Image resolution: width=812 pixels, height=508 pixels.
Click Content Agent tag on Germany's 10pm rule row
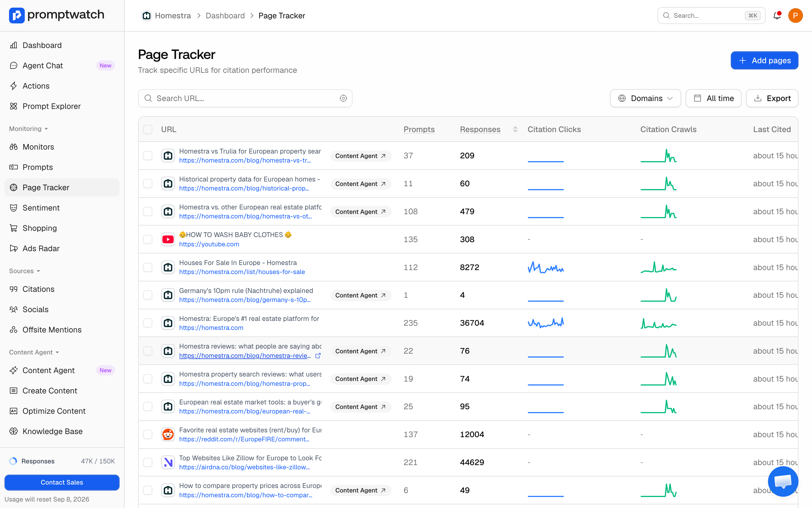click(x=361, y=295)
